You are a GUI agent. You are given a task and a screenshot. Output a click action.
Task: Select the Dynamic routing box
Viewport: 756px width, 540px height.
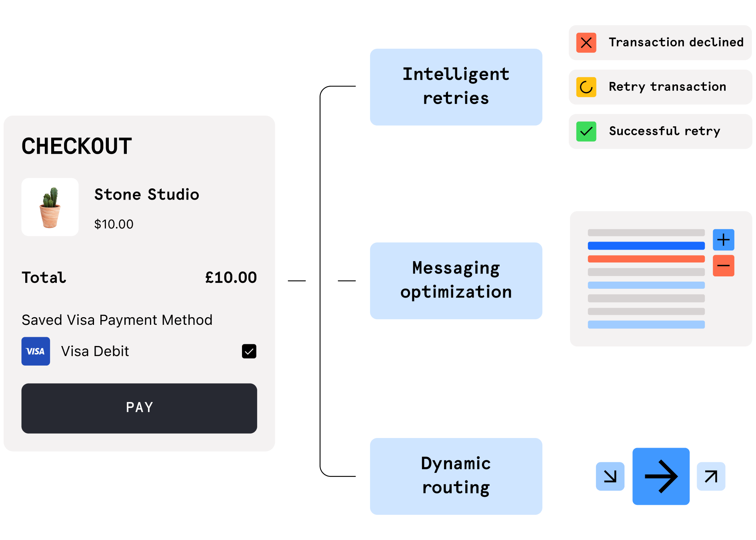click(x=456, y=476)
